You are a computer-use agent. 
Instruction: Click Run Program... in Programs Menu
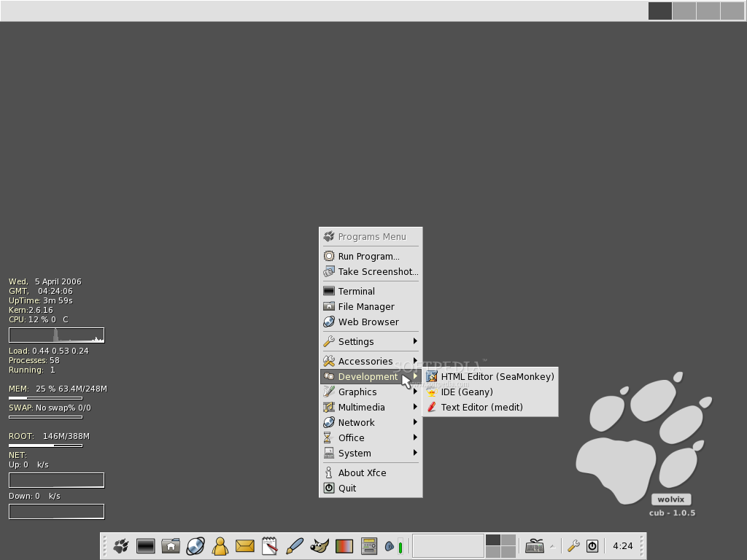368,256
